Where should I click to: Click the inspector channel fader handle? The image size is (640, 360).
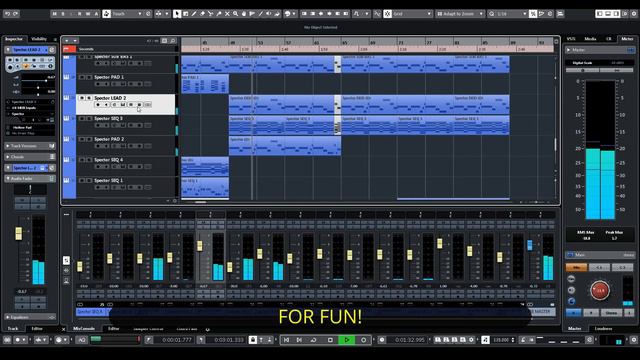pyautogui.click(x=18, y=233)
